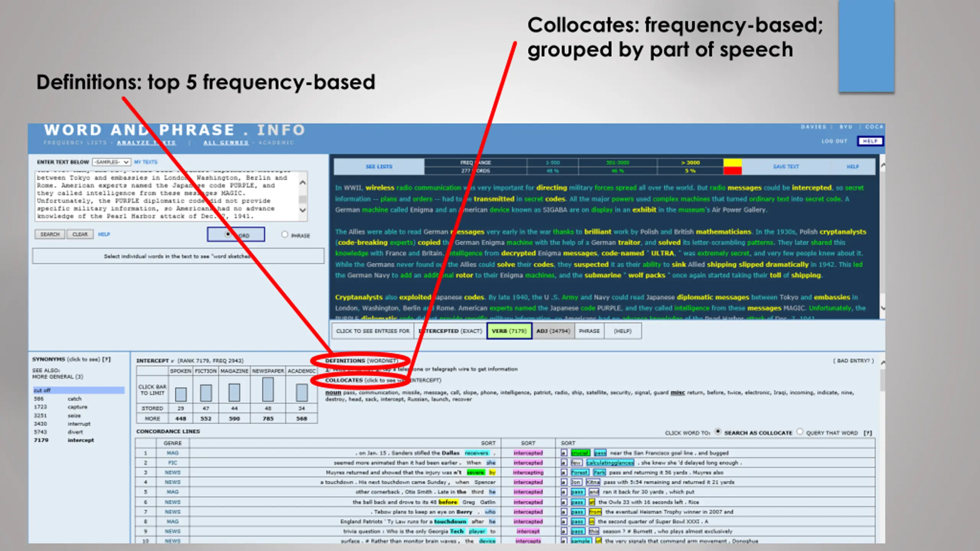Click the MAG genre link in concordance row 1
The height and width of the screenshot is (551, 980).
173,453
